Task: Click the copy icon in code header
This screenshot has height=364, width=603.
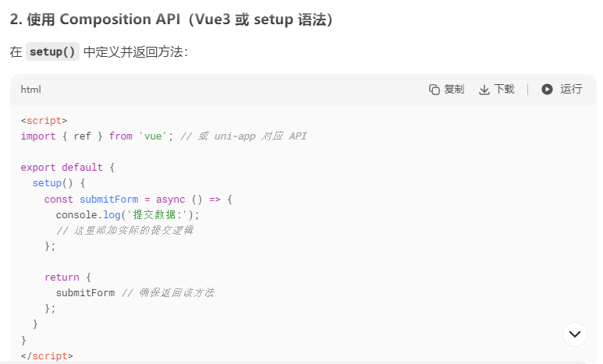Action: pyautogui.click(x=435, y=90)
